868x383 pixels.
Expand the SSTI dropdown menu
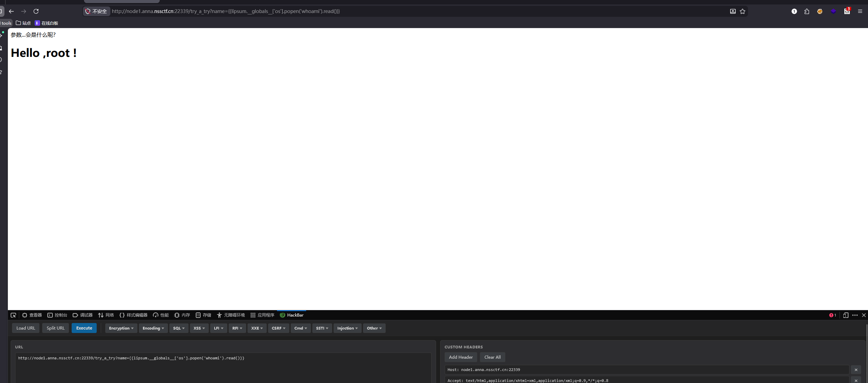click(322, 328)
